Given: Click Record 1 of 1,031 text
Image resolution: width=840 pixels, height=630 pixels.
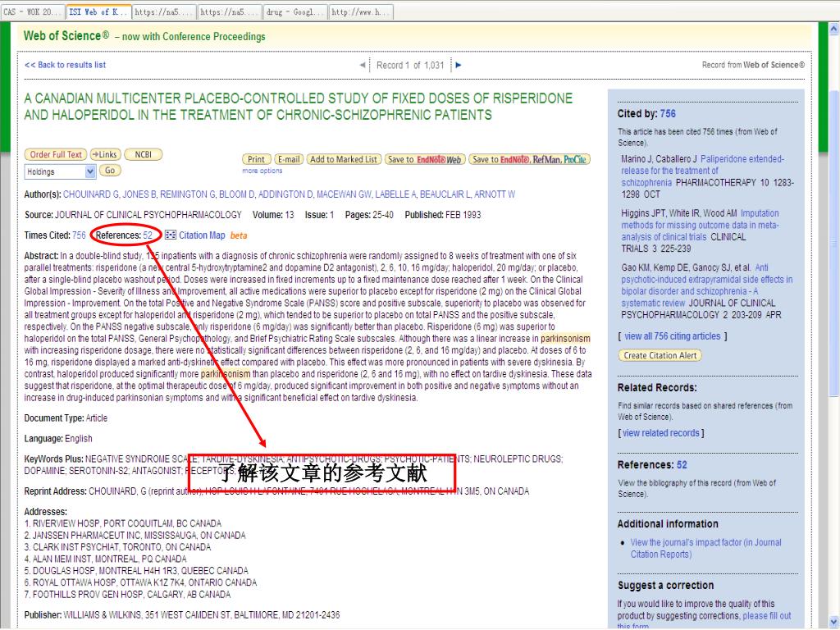Looking at the screenshot, I should pyautogui.click(x=410, y=66).
